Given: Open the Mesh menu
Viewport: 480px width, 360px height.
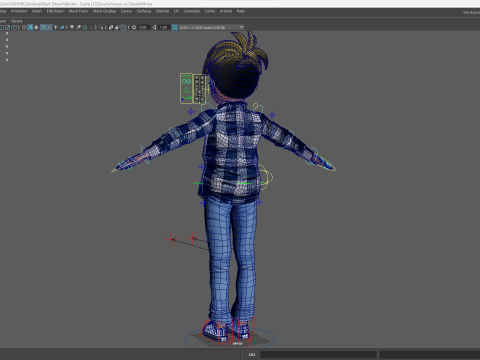Looking at the screenshot, I should point(37,11).
